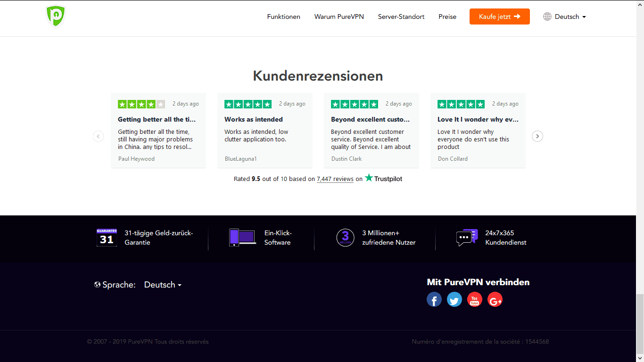Click the 24x7 support chat icon
Image resolution: width=644 pixels, height=362 pixels.
click(x=467, y=238)
